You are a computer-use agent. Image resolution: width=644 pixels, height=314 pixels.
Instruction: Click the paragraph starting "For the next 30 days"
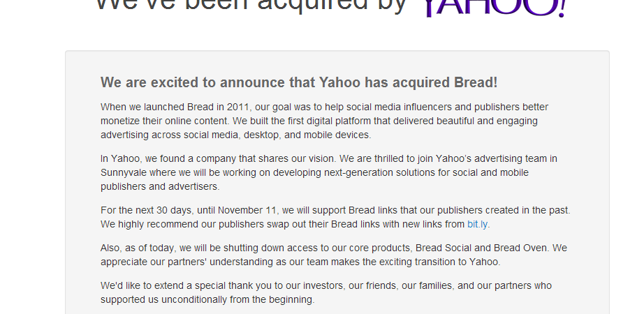tap(335, 217)
